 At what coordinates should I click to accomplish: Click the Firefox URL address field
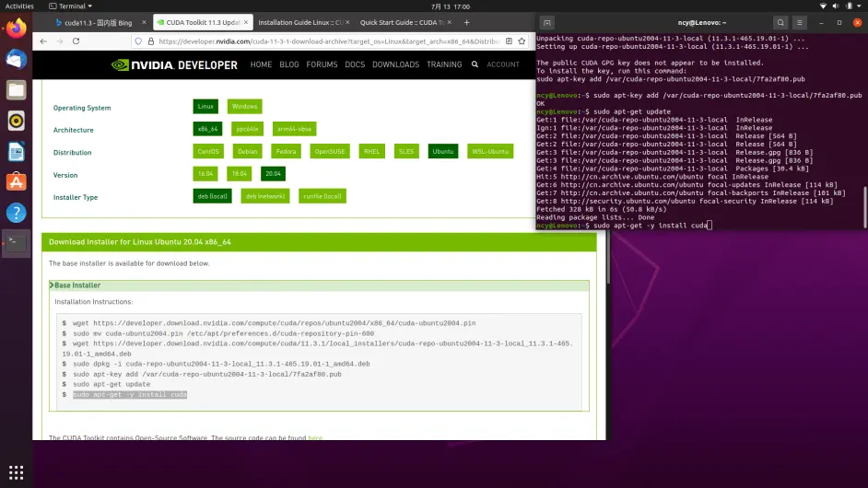coord(329,41)
